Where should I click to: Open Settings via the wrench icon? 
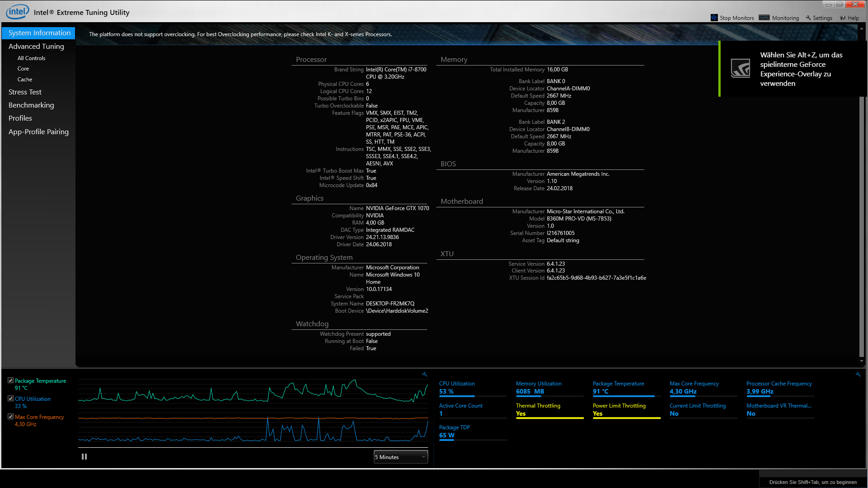point(808,18)
